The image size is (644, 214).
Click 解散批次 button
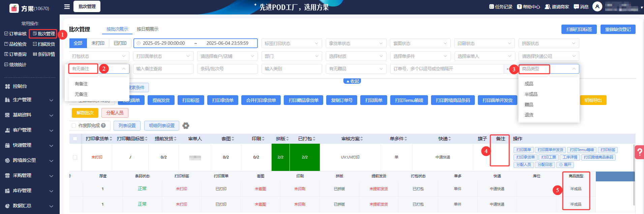tap(85, 113)
